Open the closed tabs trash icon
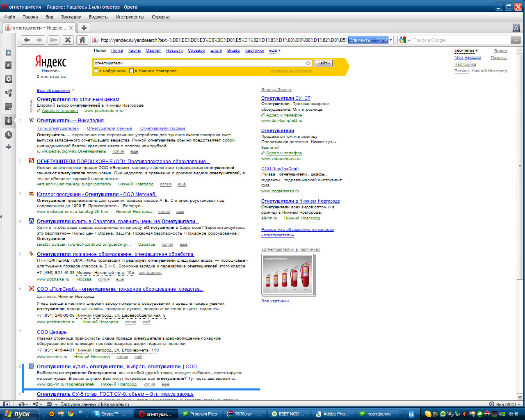This screenshot has height=420, width=525. click(x=516, y=27)
